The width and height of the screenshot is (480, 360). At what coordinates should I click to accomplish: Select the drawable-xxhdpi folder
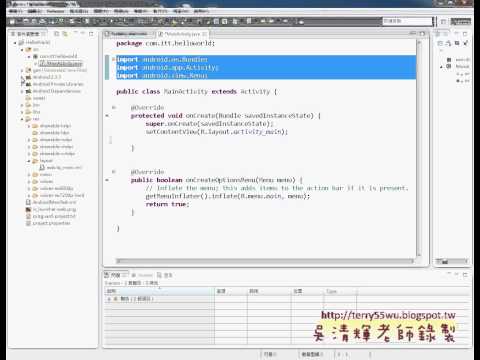pyautogui.click(x=54, y=154)
